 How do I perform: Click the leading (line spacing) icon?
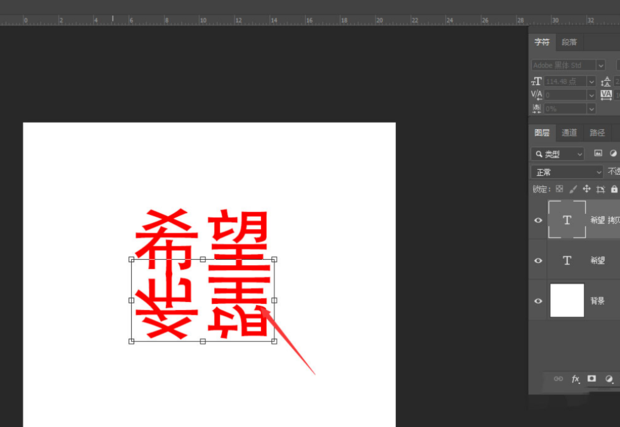click(606, 82)
